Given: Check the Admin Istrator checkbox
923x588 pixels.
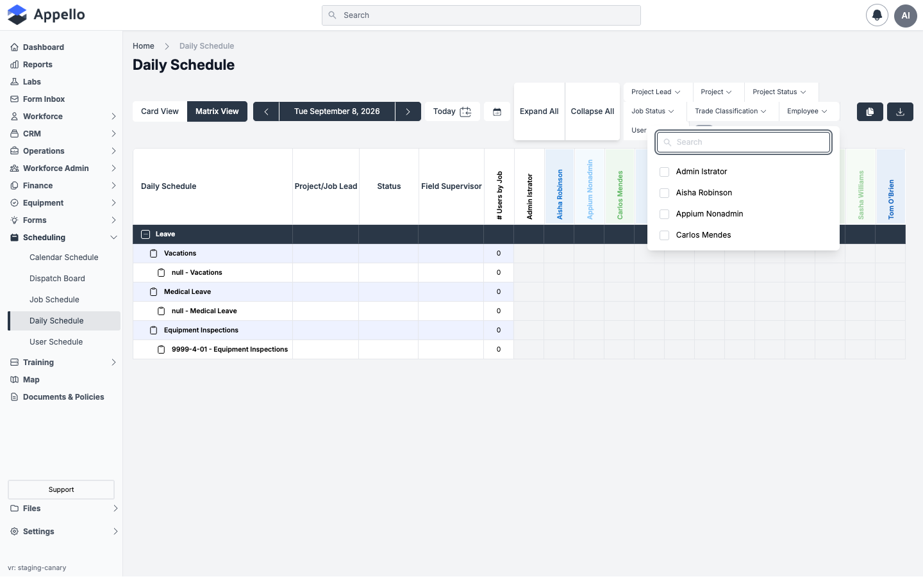Looking at the screenshot, I should click(664, 172).
